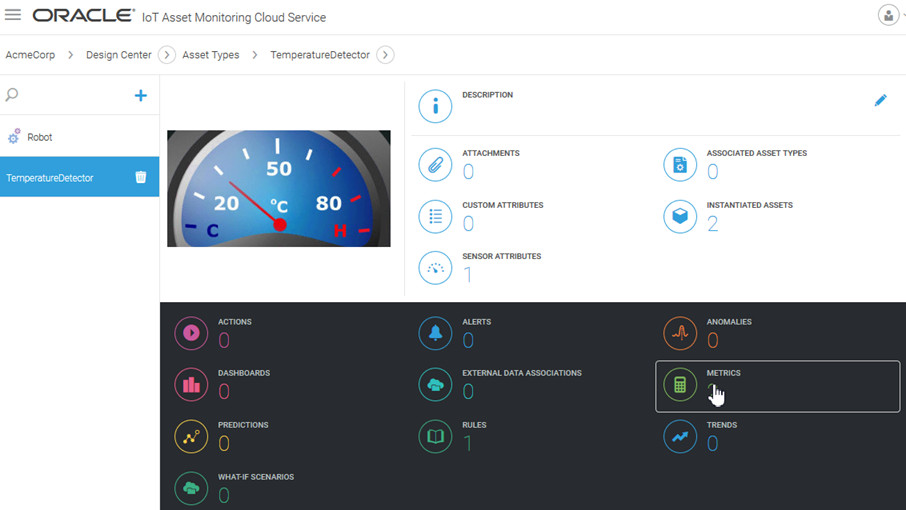Go to Design Center breadcrumb
The width and height of the screenshot is (906, 510).
click(x=118, y=55)
